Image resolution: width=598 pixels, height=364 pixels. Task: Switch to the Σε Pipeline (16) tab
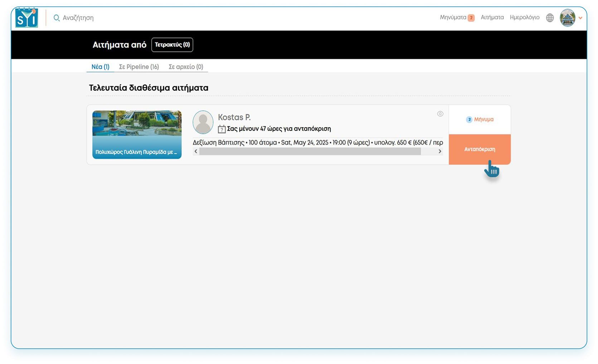(x=139, y=67)
